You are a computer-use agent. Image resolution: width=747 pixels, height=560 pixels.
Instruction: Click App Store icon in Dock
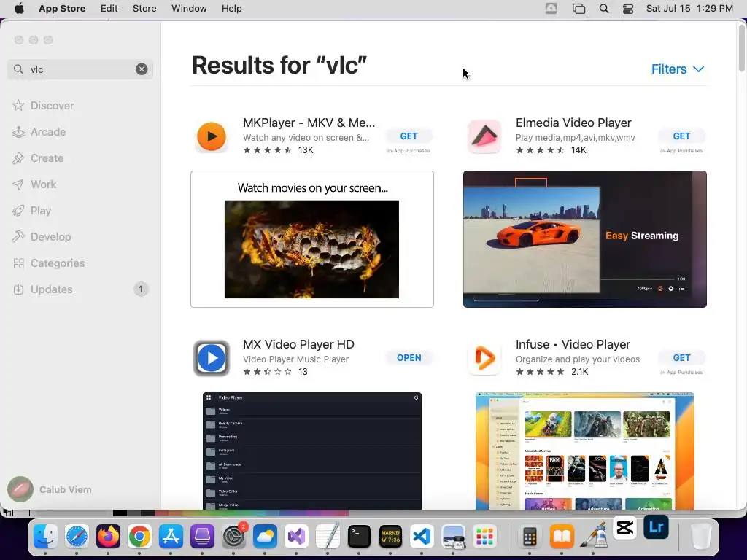171,537
